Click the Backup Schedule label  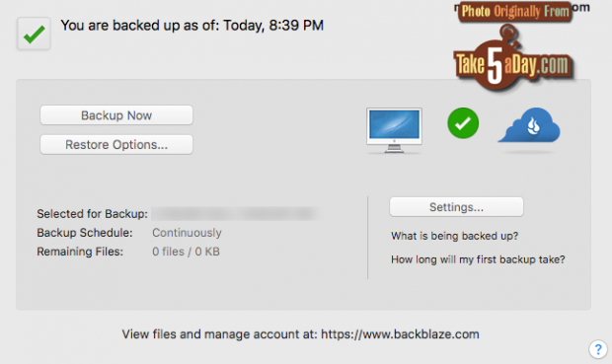85,233
